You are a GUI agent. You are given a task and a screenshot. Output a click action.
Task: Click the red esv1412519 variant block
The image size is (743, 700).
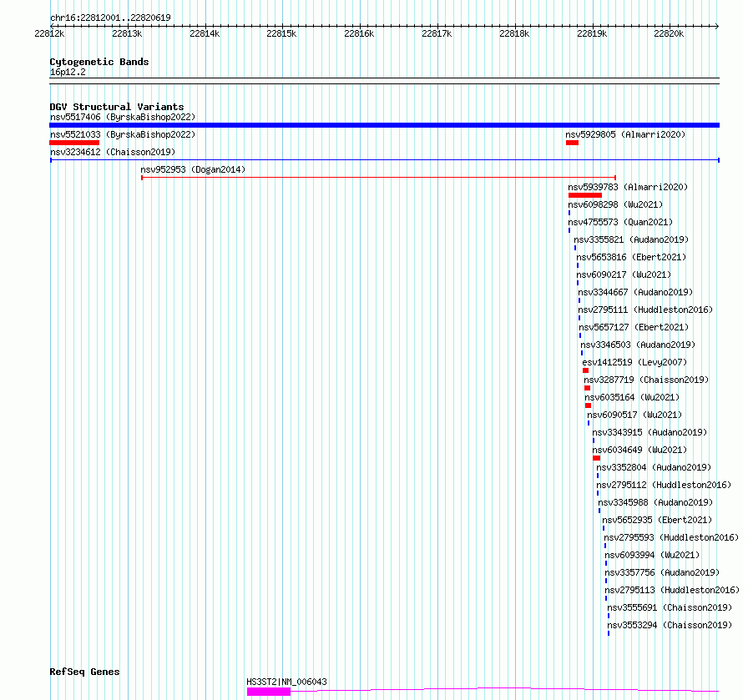(586, 370)
